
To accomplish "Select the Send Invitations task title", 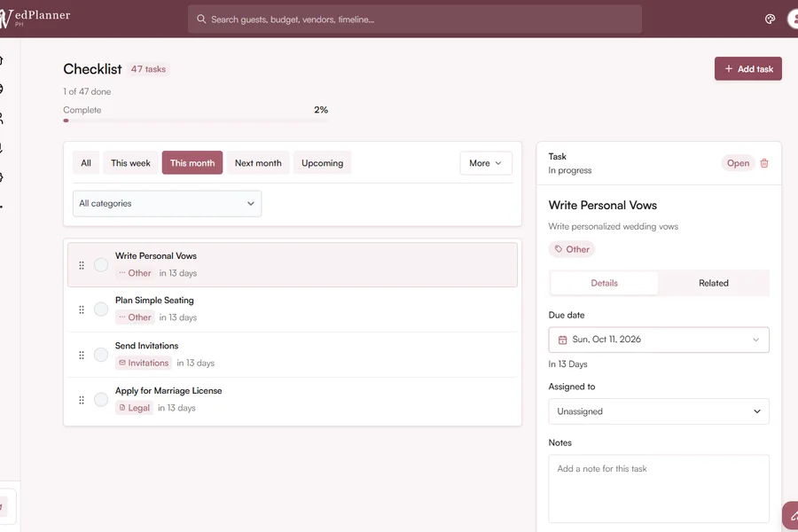I will (x=146, y=346).
